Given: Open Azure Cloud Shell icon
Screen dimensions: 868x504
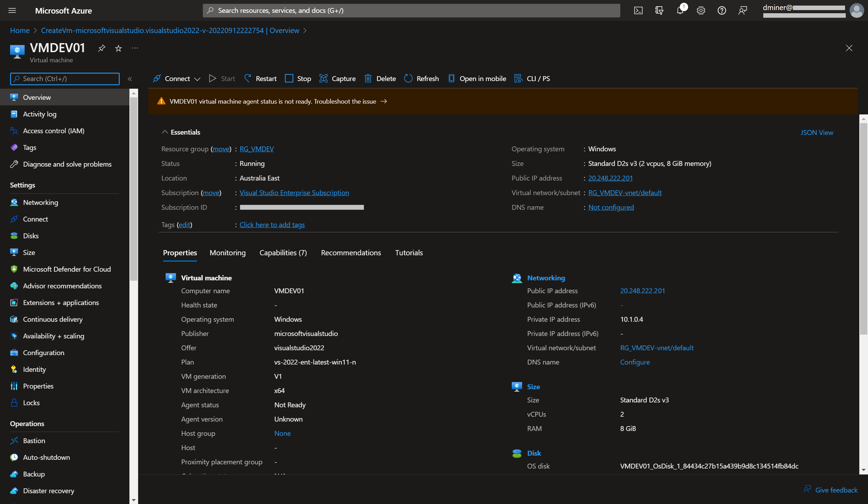Looking at the screenshot, I should point(638,10).
